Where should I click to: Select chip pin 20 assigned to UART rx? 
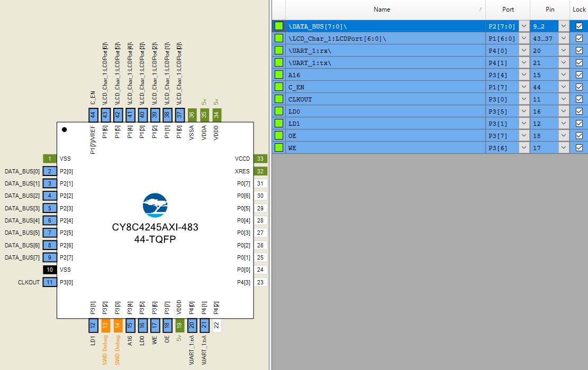click(x=192, y=326)
